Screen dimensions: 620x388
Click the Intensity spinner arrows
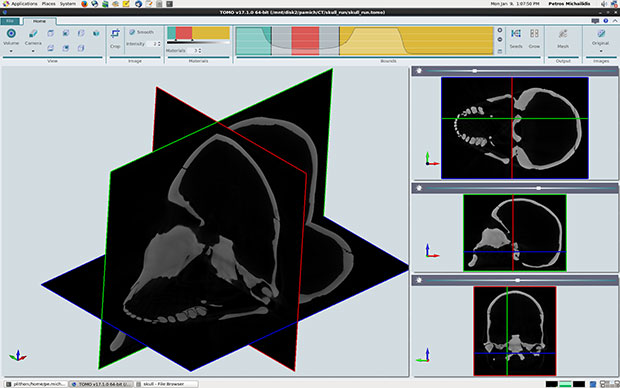(x=159, y=44)
